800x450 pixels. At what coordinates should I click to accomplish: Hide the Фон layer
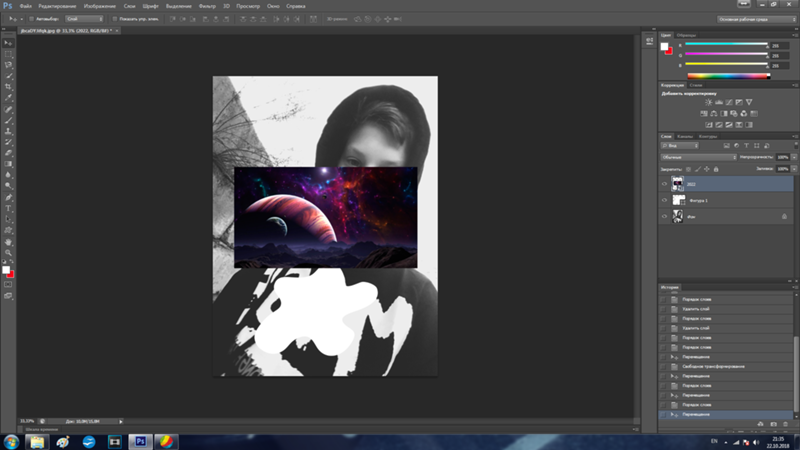click(664, 216)
